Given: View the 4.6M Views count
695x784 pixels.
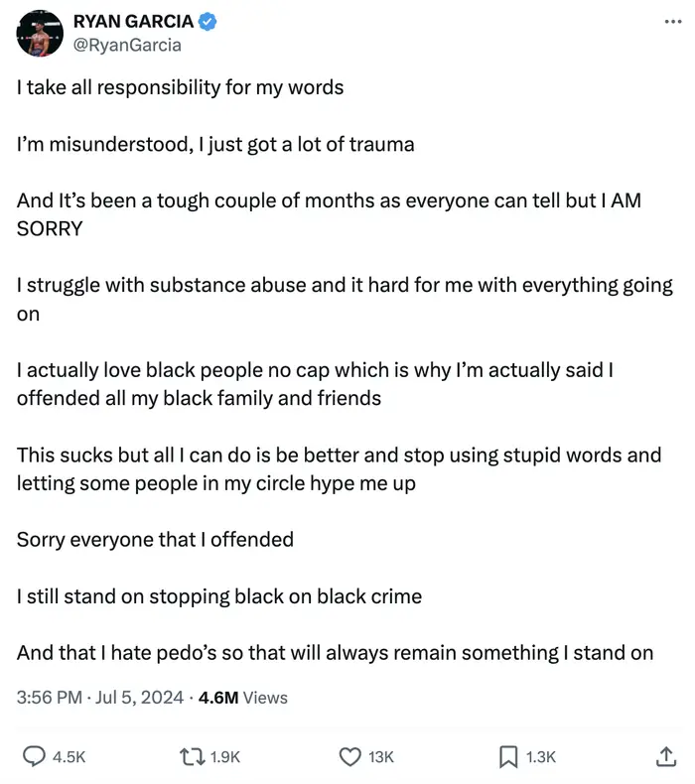Looking at the screenshot, I should click(242, 697).
